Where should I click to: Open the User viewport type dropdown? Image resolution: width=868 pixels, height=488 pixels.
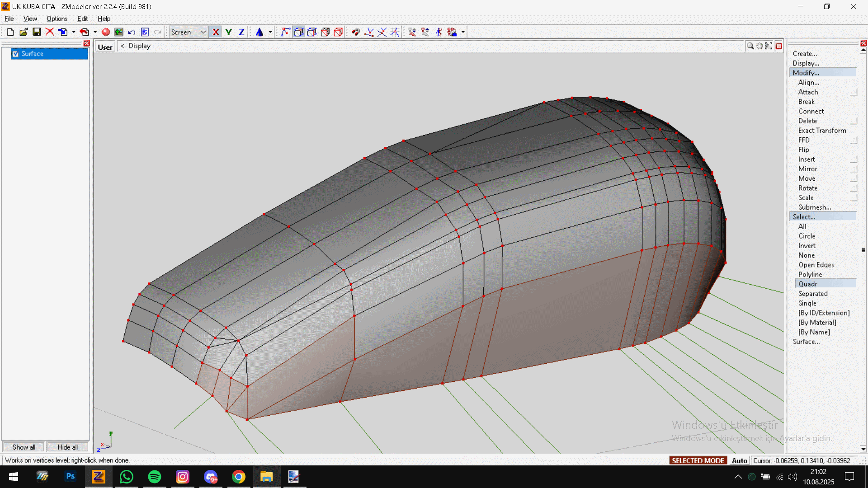tap(105, 47)
